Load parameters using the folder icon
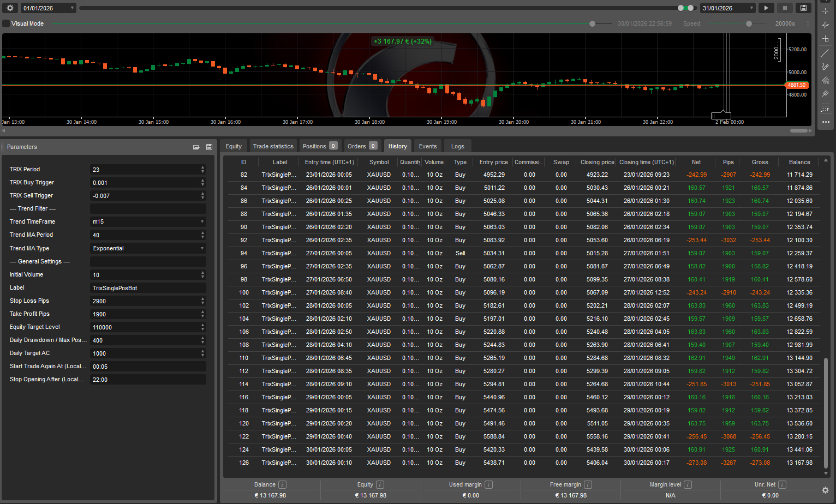The image size is (836, 504). point(196,147)
